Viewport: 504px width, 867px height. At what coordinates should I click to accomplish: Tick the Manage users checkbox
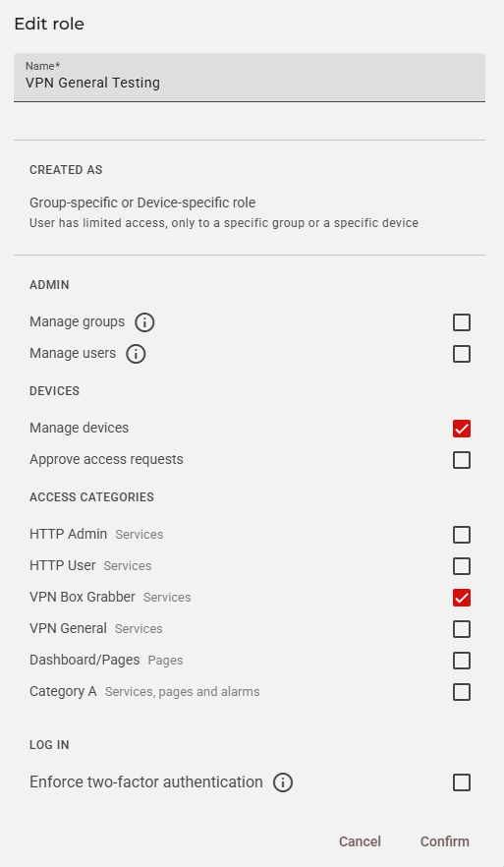tap(462, 354)
